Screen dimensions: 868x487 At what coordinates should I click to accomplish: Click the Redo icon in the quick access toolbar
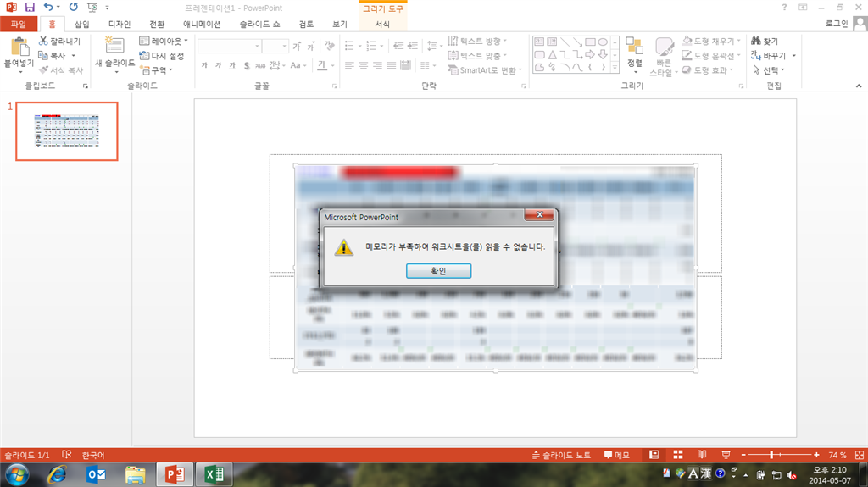coord(73,7)
